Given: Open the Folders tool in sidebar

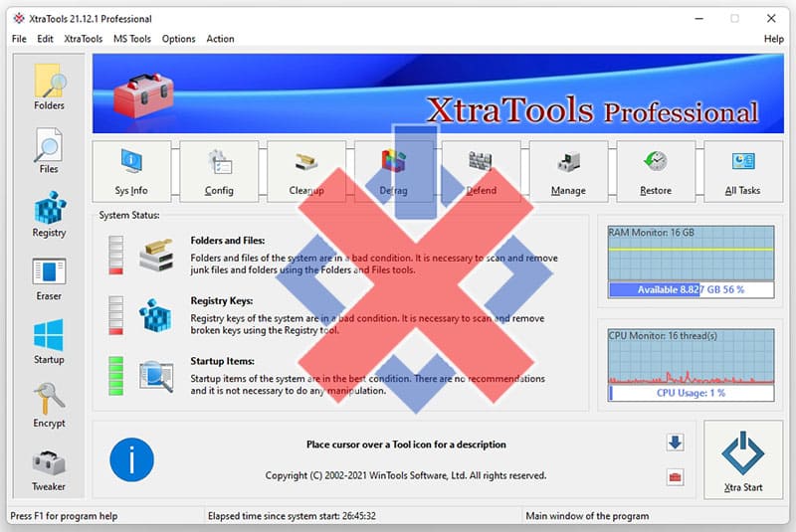Looking at the screenshot, I should (49, 87).
